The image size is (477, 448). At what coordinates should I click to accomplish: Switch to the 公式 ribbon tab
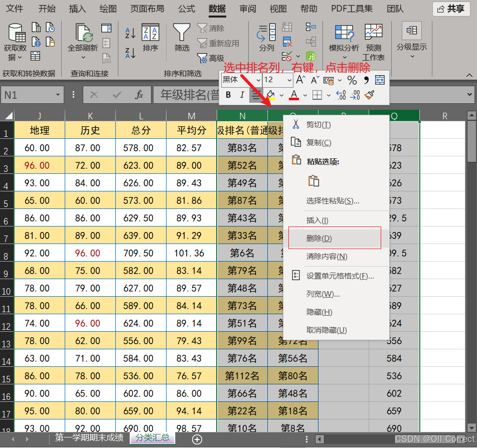click(187, 9)
